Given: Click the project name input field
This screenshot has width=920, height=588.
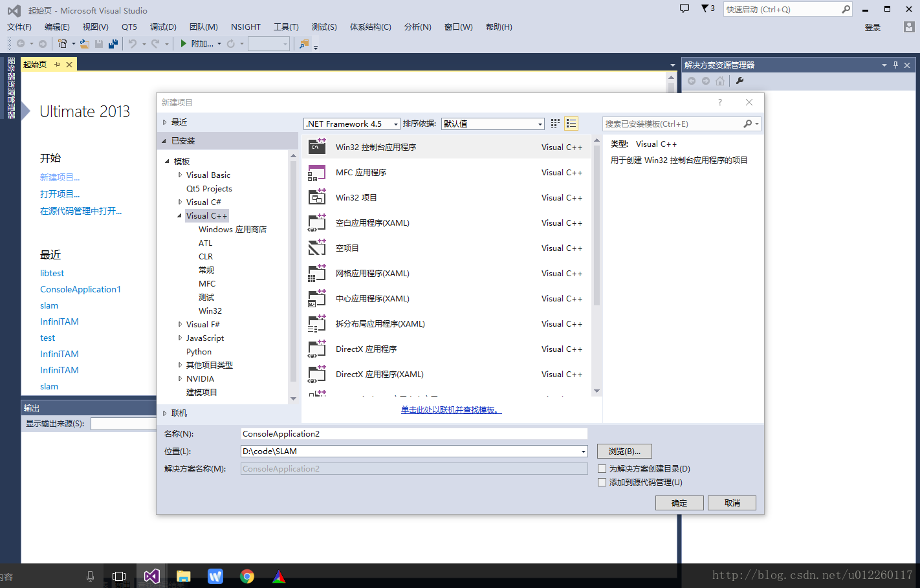Looking at the screenshot, I should point(414,433).
